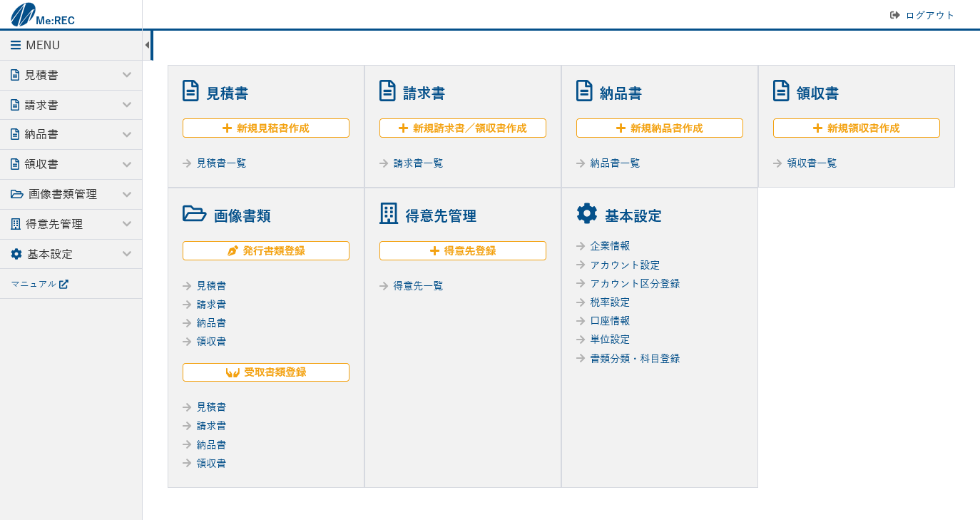Expand the 基本設定 sidebar chevron
This screenshot has width=980, height=520.
[127, 254]
